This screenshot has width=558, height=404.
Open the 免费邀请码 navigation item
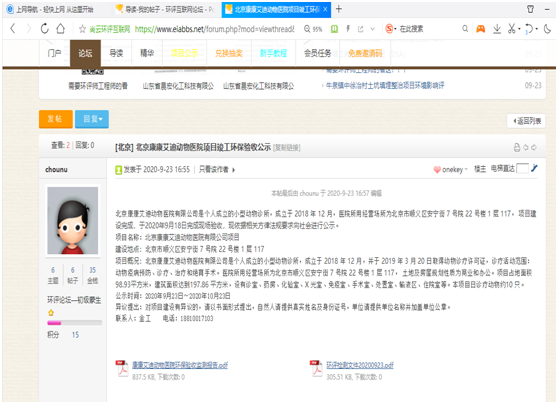tap(365, 53)
